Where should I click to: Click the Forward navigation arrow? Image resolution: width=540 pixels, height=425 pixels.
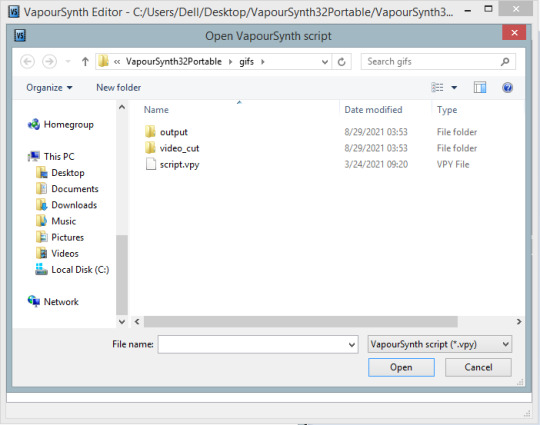(49, 62)
